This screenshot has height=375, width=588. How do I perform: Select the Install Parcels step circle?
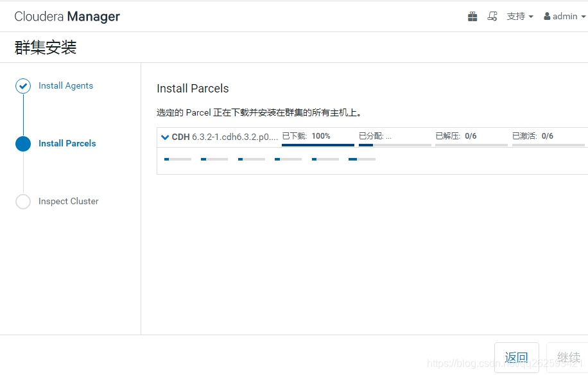[x=23, y=144]
